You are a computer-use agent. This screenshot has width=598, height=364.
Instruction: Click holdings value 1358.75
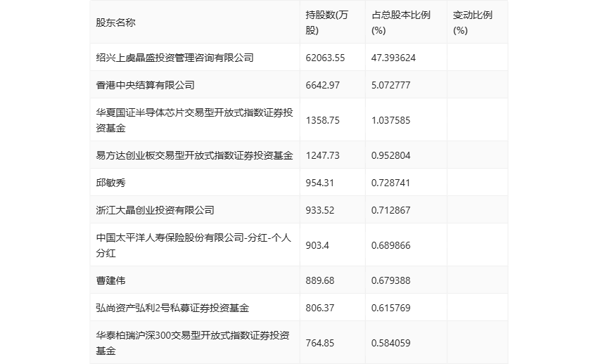click(323, 120)
